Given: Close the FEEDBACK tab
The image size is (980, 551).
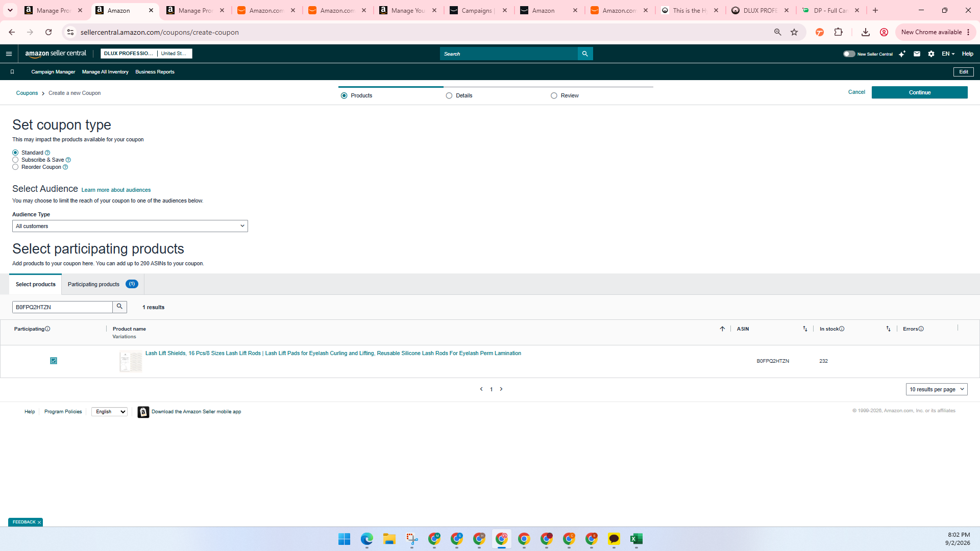Looking at the screenshot, I should pos(39,522).
